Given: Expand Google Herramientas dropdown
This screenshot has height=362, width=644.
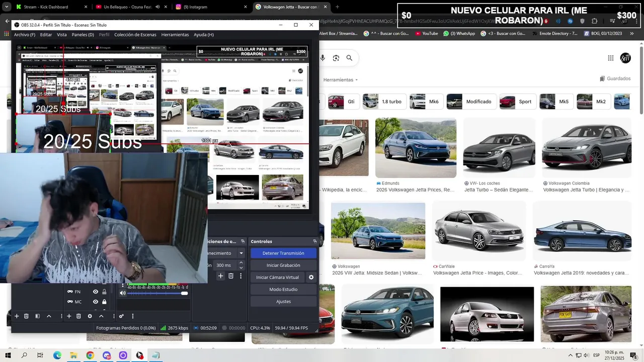Looking at the screenshot, I should [x=341, y=80].
